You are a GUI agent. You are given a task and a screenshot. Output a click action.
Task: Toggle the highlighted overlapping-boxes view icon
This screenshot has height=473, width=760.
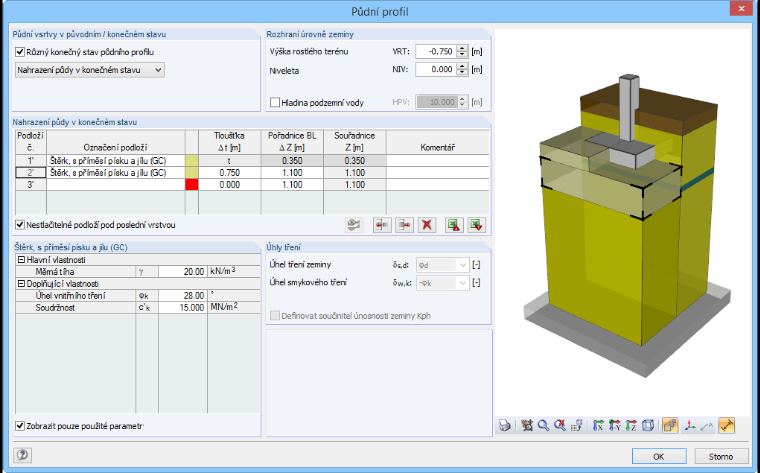pos(670,426)
